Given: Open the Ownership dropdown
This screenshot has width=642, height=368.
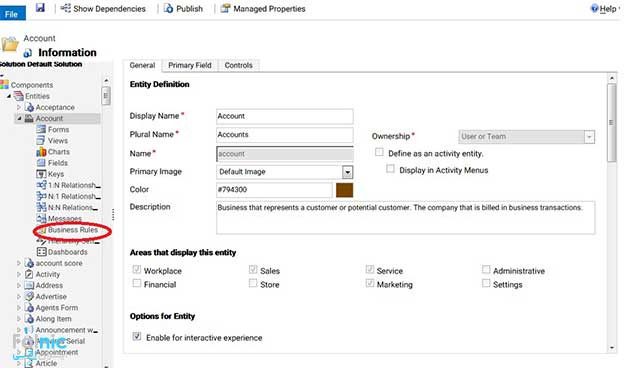Looking at the screenshot, I should (x=589, y=137).
